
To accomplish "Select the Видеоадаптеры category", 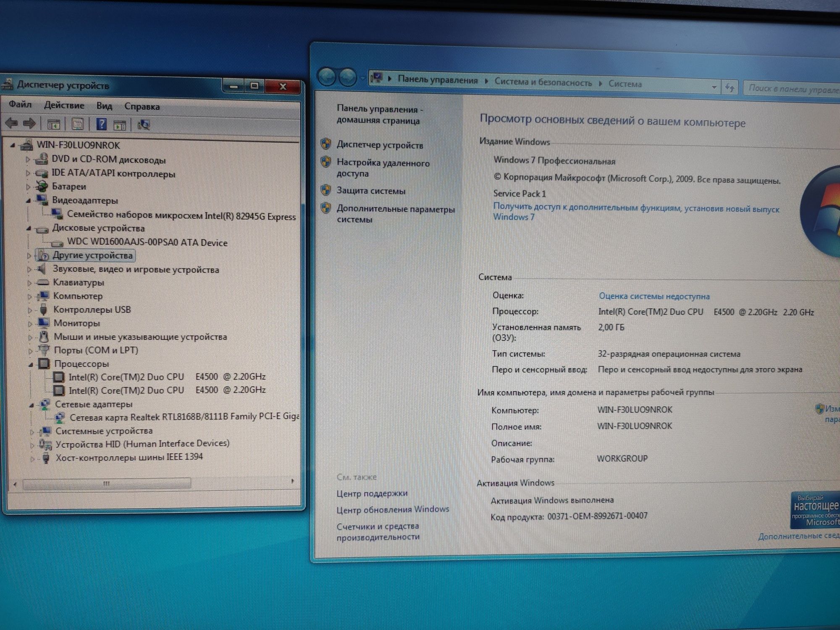I will (85, 200).
